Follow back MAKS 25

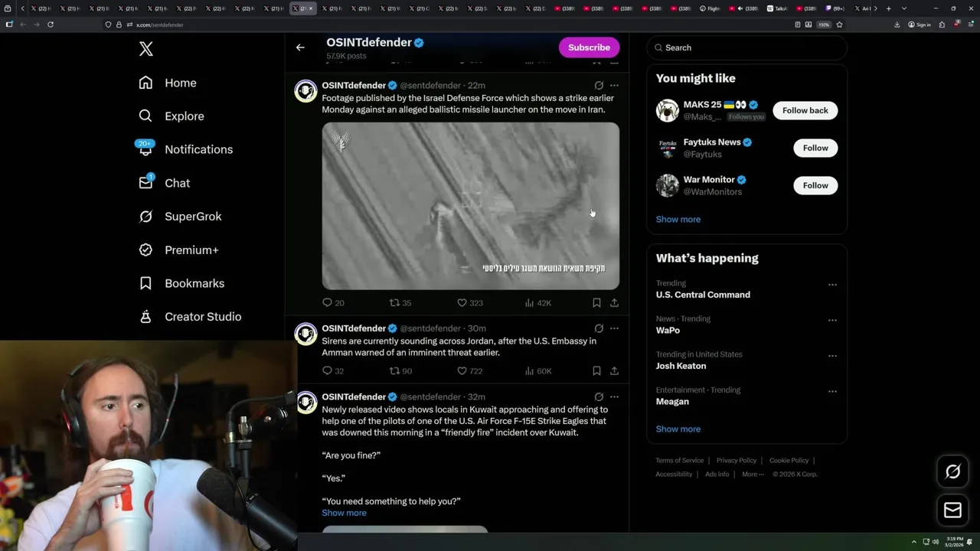pos(805,110)
